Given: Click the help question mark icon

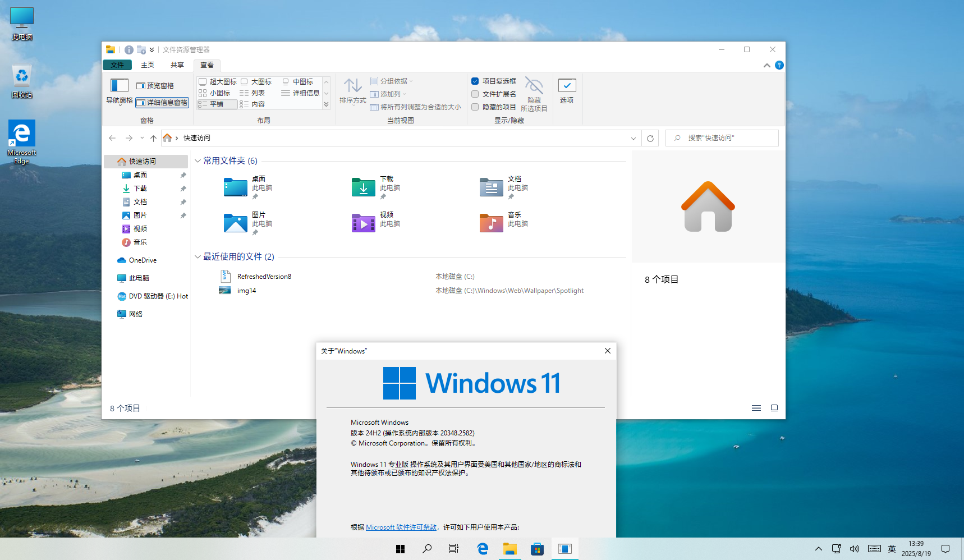Looking at the screenshot, I should tap(779, 65).
